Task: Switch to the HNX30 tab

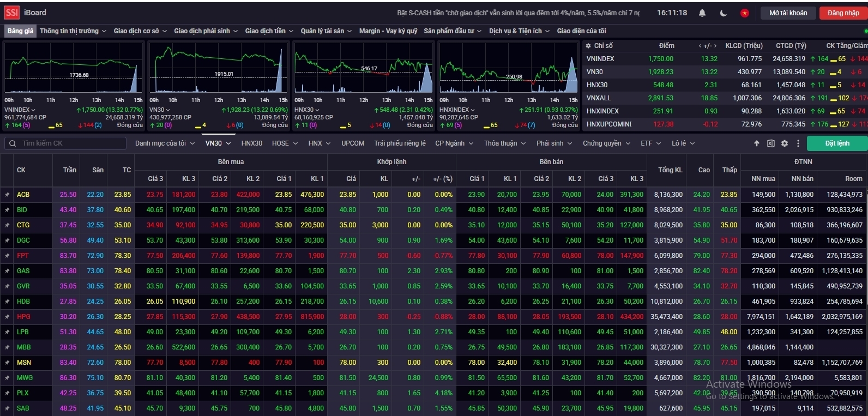Action: (251, 143)
